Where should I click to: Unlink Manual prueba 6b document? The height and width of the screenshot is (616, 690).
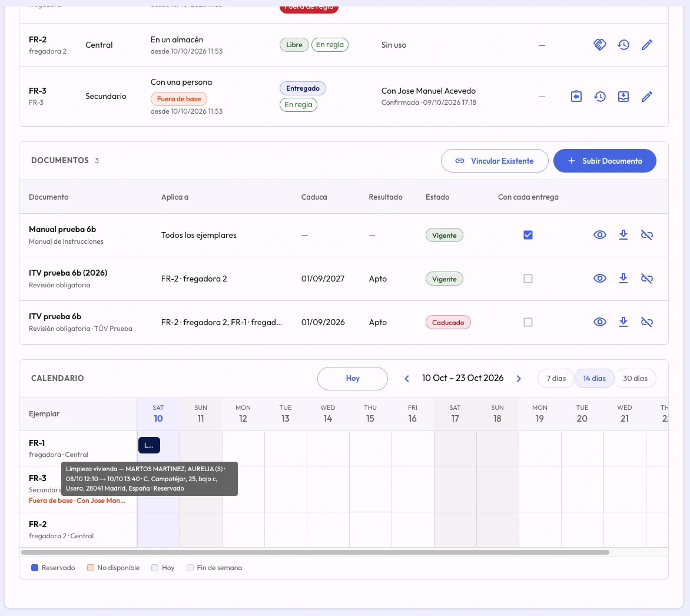click(x=646, y=235)
